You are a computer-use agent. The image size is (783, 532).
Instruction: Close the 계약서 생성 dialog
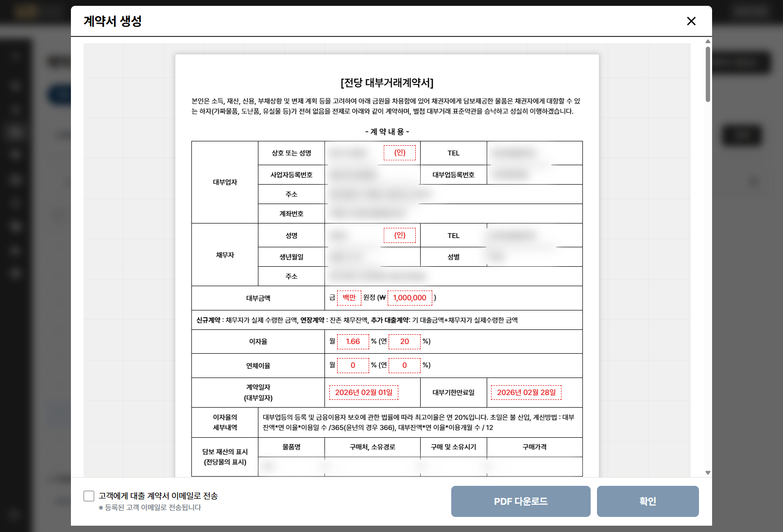(691, 21)
